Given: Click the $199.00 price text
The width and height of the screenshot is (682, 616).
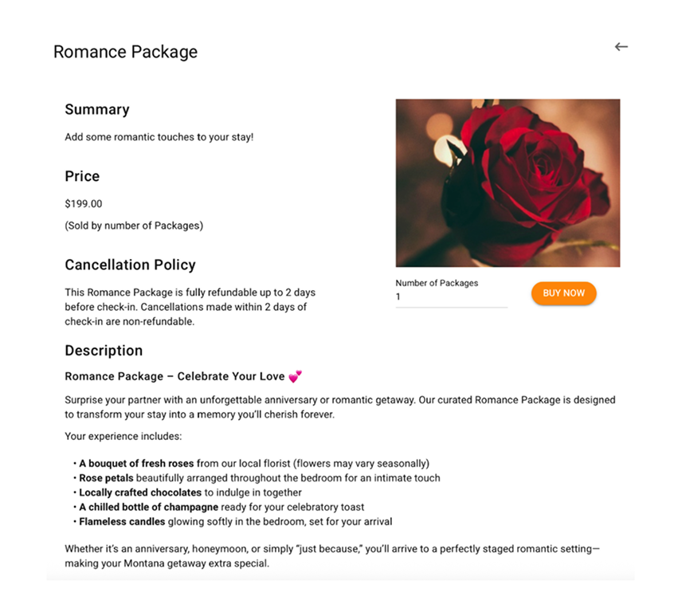Looking at the screenshot, I should pos(84,204).
